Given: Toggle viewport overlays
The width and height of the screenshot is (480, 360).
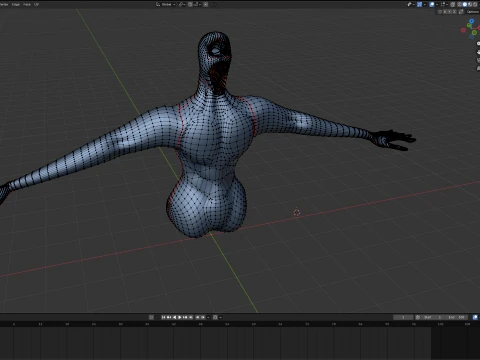Looking at the screenshot, I should pyautogui.click(x=432, y=4).
